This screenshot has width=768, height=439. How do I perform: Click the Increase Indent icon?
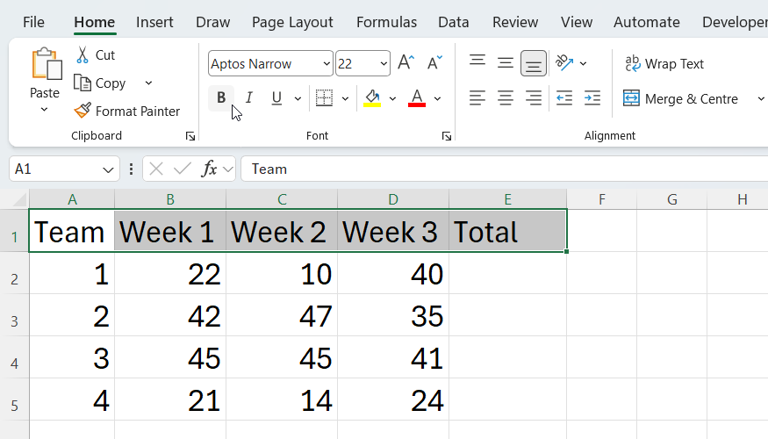(592, 98)
